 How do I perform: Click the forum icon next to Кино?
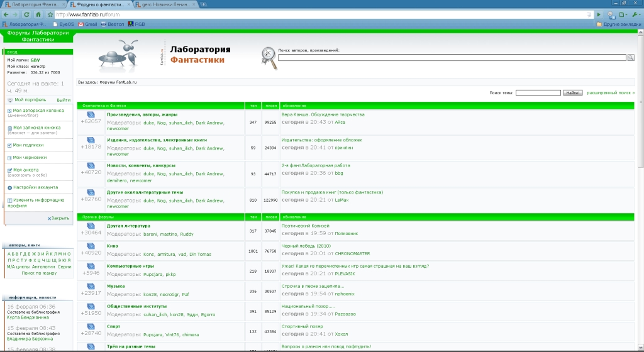pyautogui.click(x=91, y=246)
